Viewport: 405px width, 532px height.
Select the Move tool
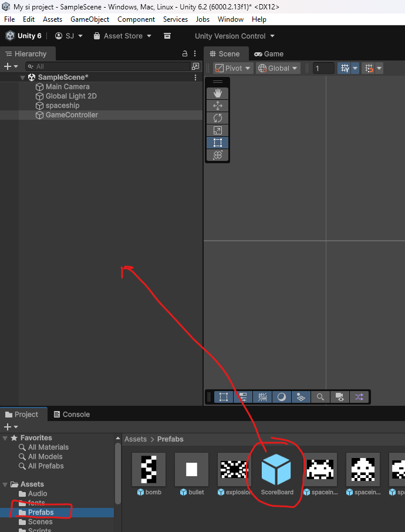coord(217,106)
